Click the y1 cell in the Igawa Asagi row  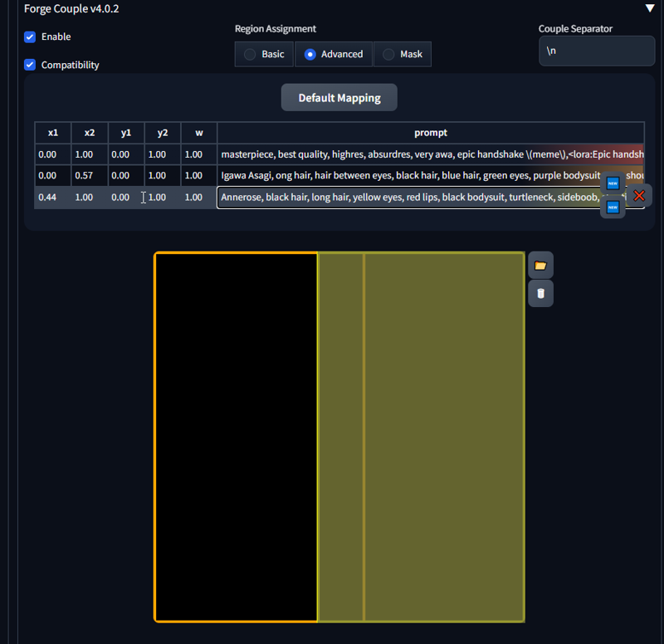tap(126, 175)
